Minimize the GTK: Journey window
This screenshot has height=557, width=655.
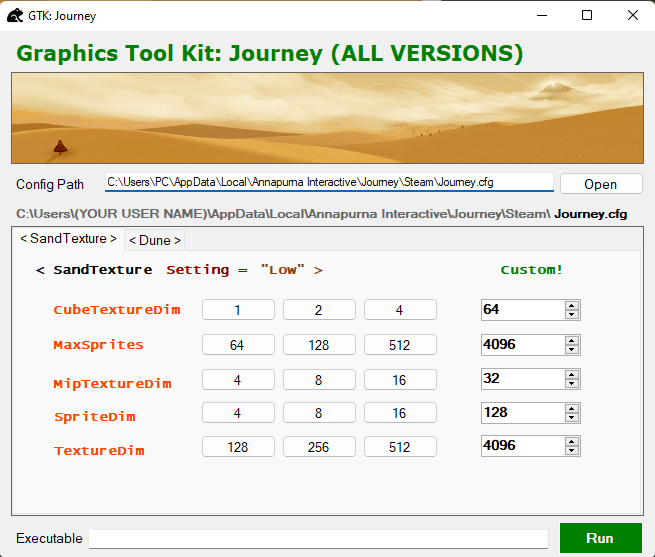(542, 15)
